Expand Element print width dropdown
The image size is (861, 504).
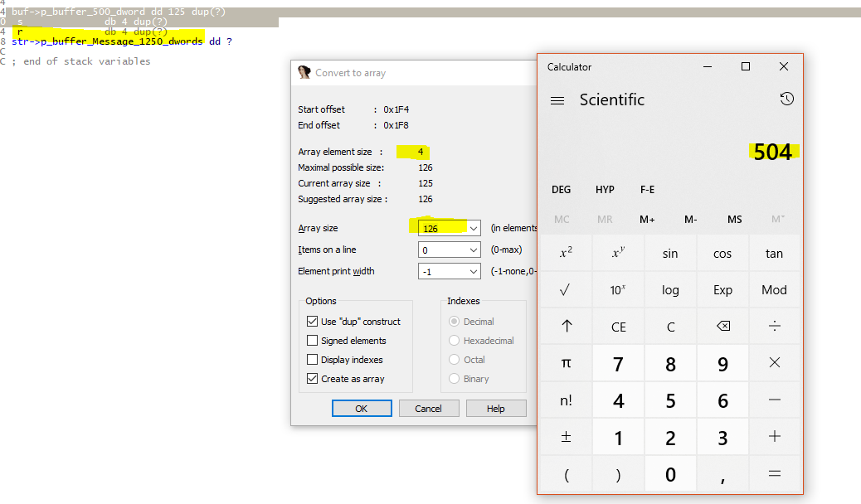coord(474,271)
